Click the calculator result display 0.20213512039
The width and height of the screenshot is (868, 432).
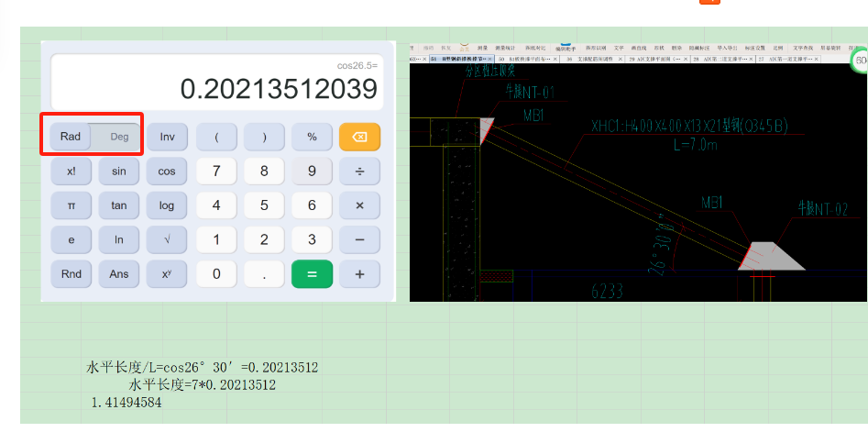[279, 89]
